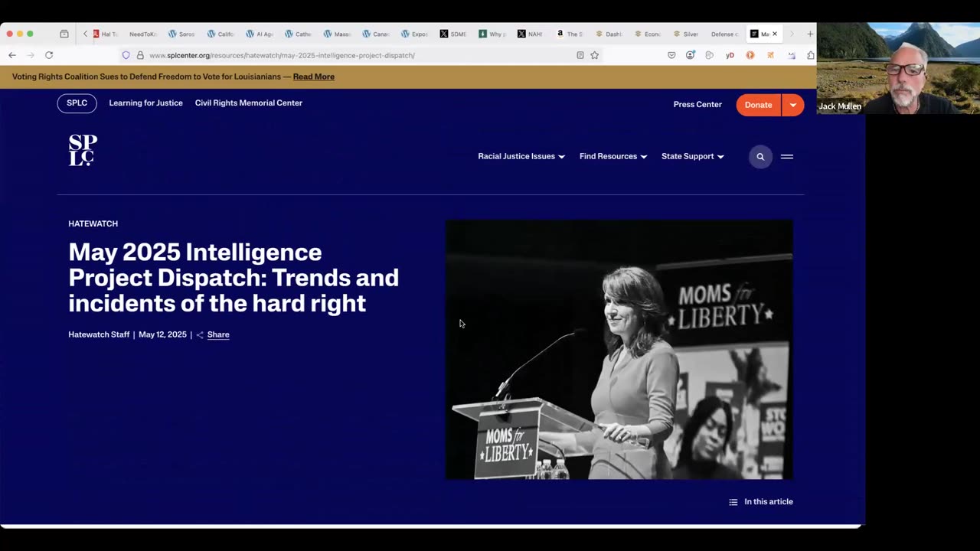Screen dimensions: 980x551
Task: Click the Donate button
Action: coord(758,105)
